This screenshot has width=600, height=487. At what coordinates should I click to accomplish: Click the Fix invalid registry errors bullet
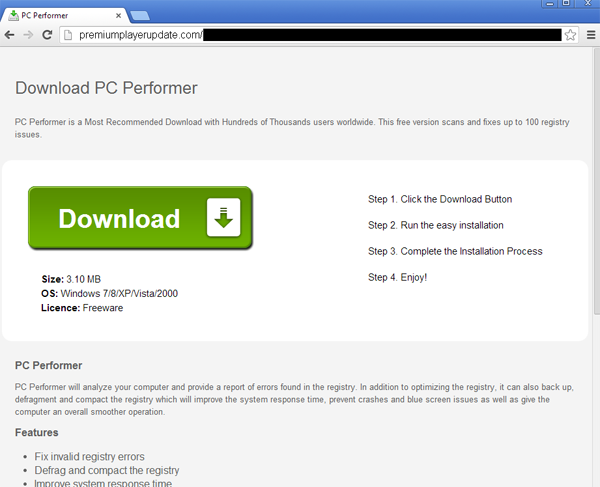point(90,457)
